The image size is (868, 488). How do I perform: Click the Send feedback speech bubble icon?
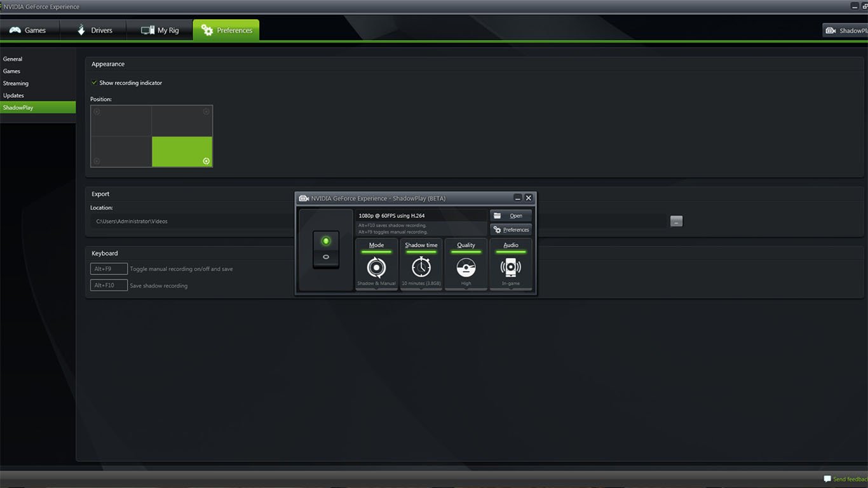[x=827, y=479]
